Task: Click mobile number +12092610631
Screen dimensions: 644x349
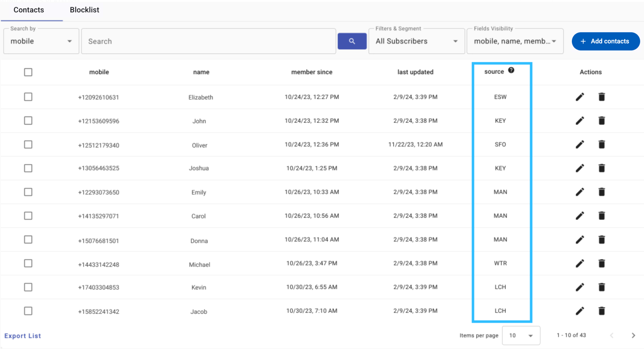Action: click(98, 97)
